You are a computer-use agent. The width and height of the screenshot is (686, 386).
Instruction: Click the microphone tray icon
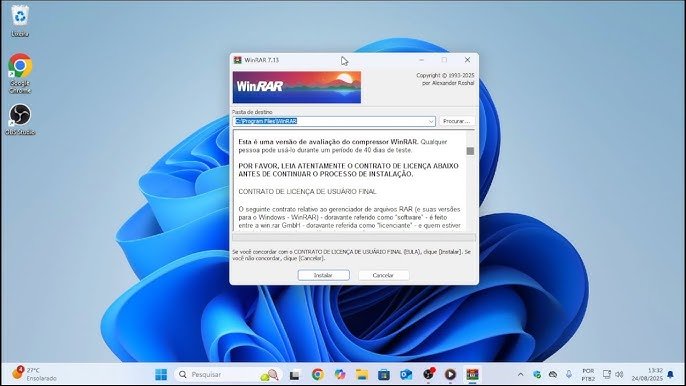coord(569,375)
